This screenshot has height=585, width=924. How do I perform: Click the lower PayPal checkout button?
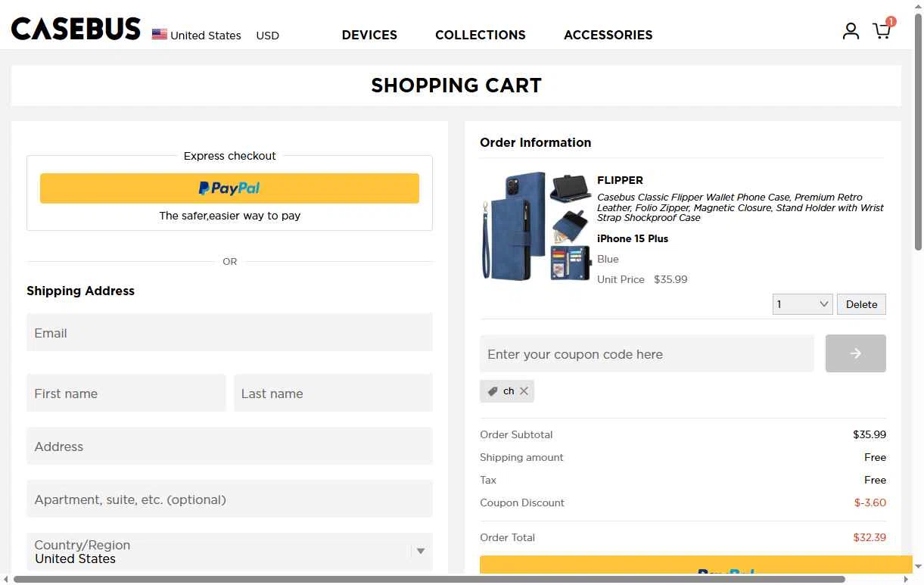point(696,565)
